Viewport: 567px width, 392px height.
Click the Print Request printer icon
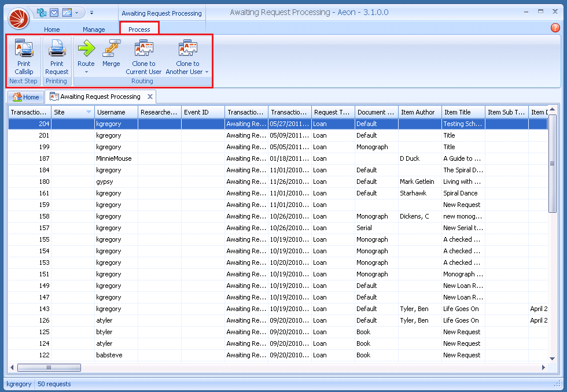click(x=57, y=49)
